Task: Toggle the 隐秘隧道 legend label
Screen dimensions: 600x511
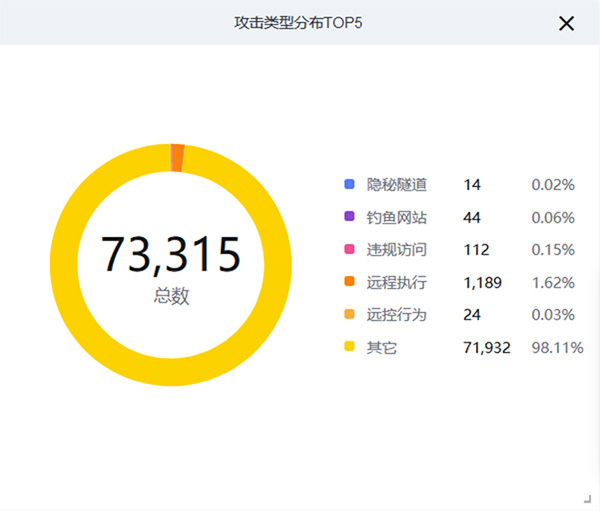Action: [397, 185]
